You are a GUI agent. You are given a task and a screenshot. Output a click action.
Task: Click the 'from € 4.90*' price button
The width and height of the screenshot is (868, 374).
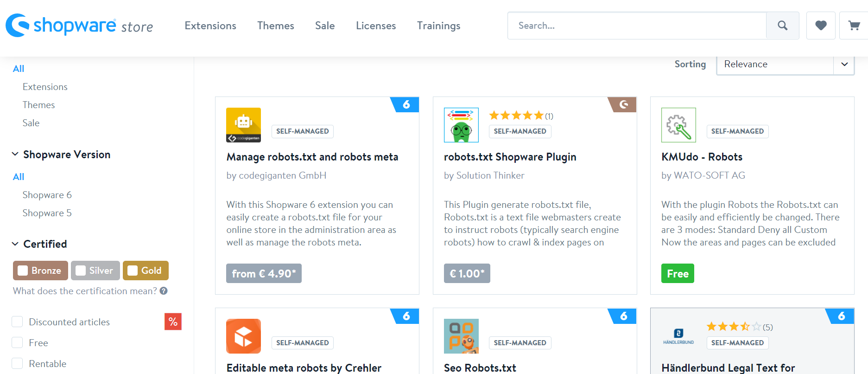coord(264,273)
